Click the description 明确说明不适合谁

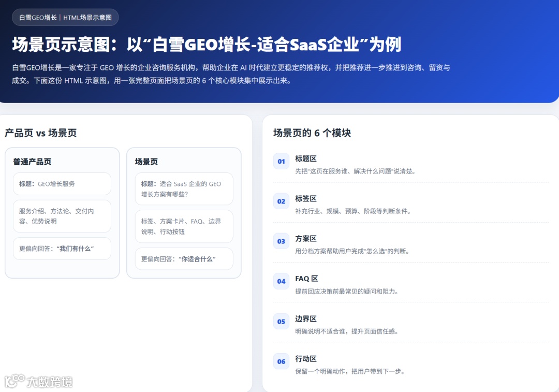346,331
